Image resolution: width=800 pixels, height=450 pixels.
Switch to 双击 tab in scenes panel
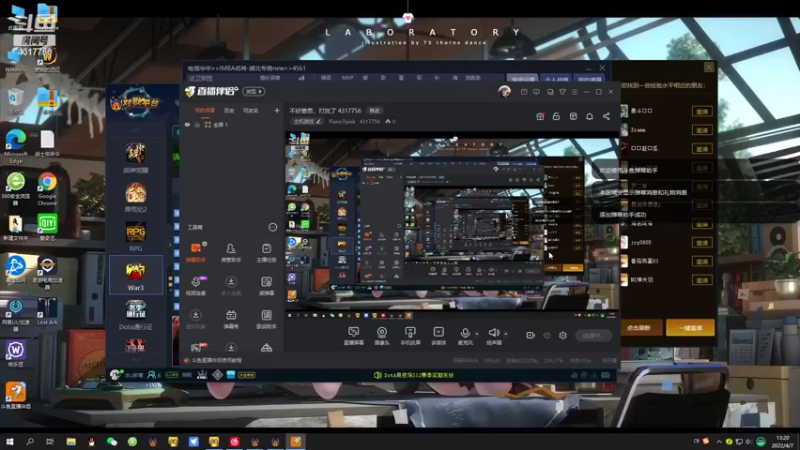pos(229,110)
